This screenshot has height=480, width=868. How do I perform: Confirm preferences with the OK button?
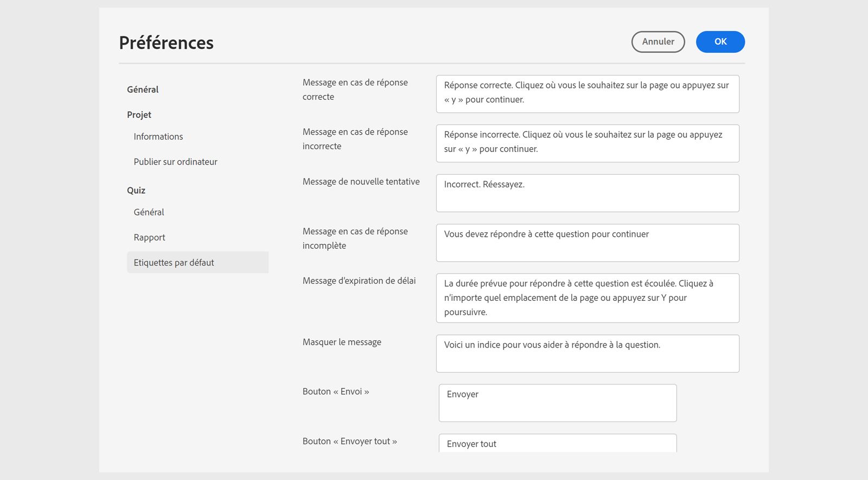(720, 42)
